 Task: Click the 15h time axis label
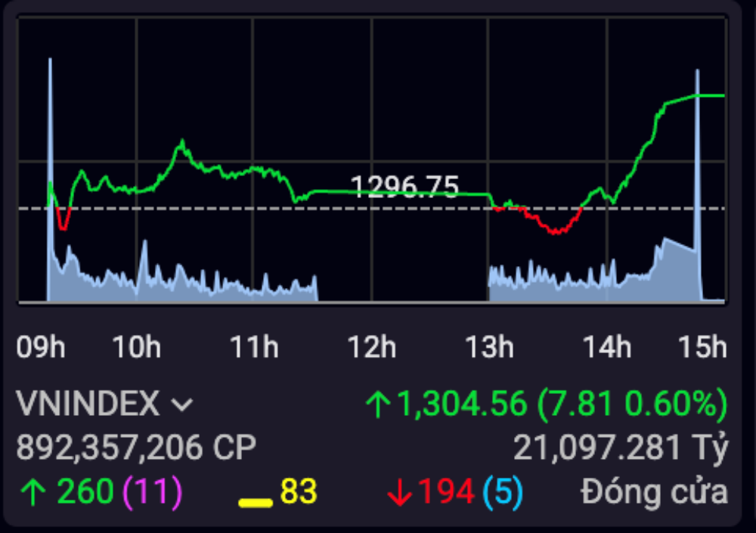tap(702, 347)
